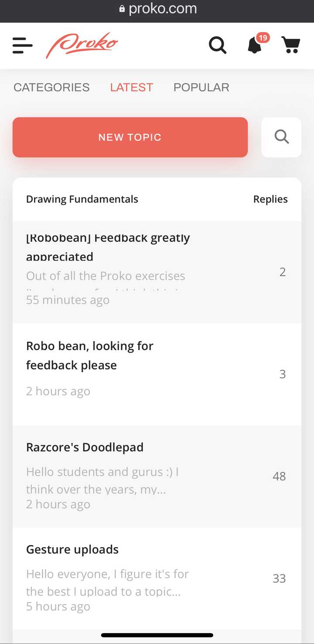Open the Gesture uploads topic

pyautogui.click(x=72, y=549)
